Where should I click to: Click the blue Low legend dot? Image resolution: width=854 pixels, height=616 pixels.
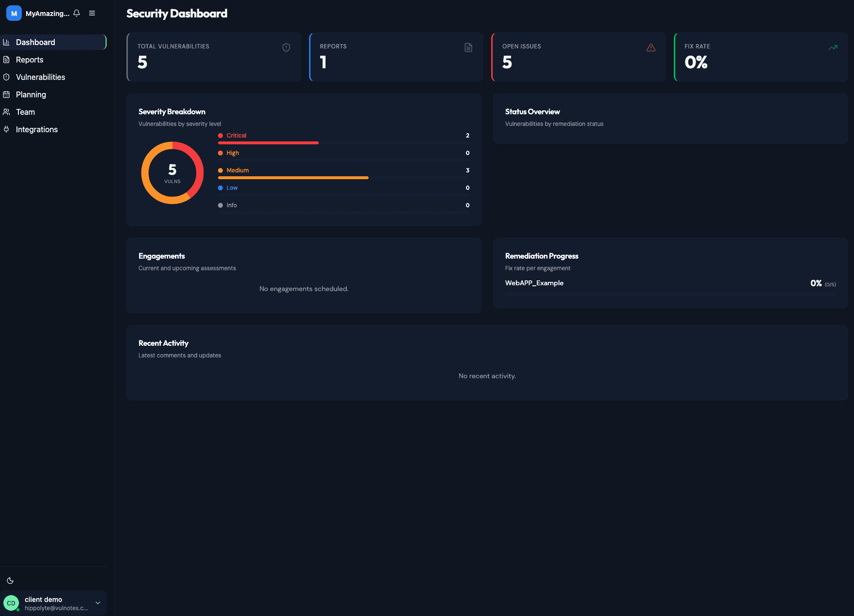(220, 188)
